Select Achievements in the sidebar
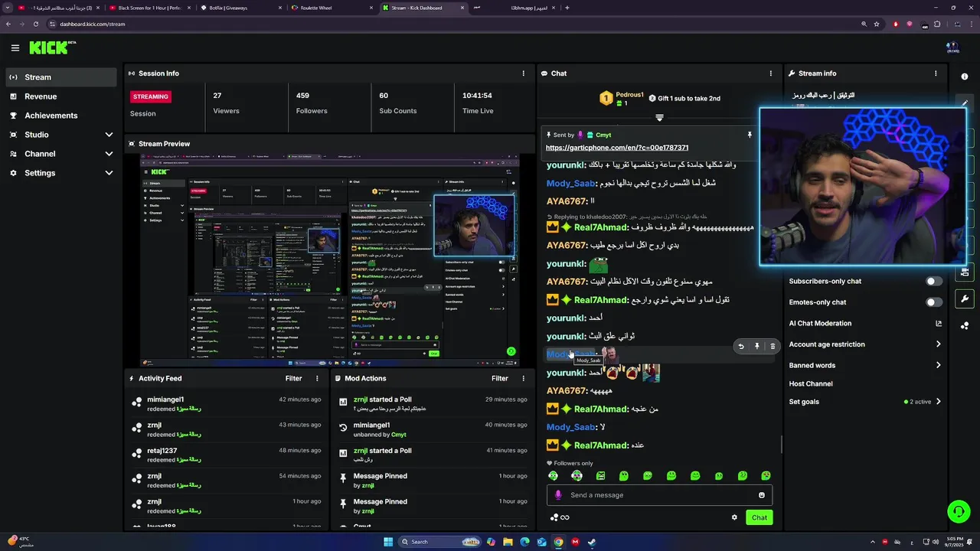Image resolution: width=980 pixels, height=551 pixels. [x=61, y=116]
